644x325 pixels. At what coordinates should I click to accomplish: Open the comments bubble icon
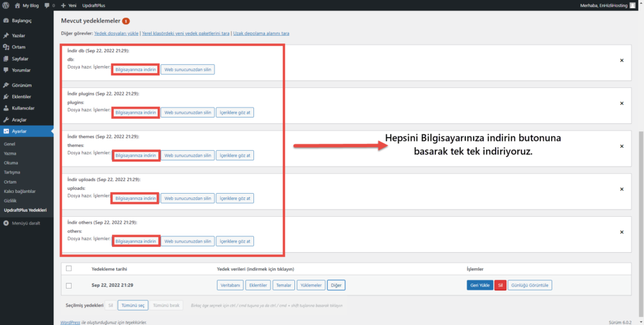click(47, 6)
